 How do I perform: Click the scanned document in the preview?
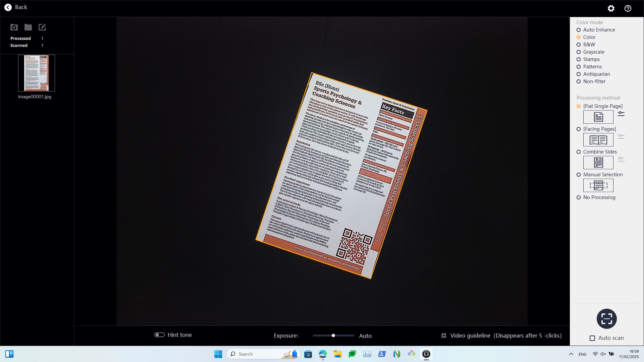[341, 175]
